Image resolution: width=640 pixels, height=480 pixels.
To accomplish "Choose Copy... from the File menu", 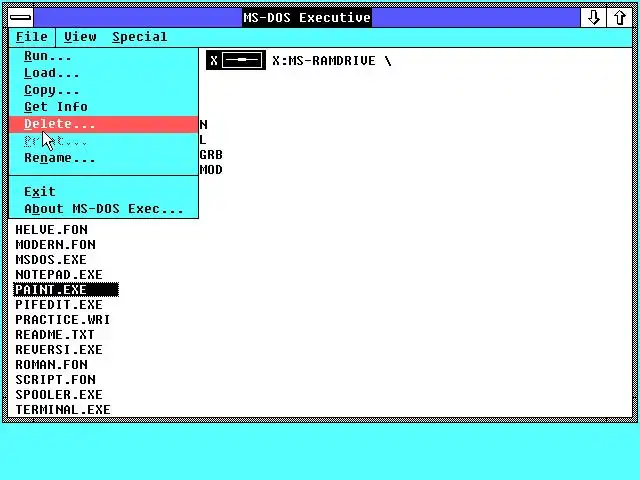I will point(104,90).
